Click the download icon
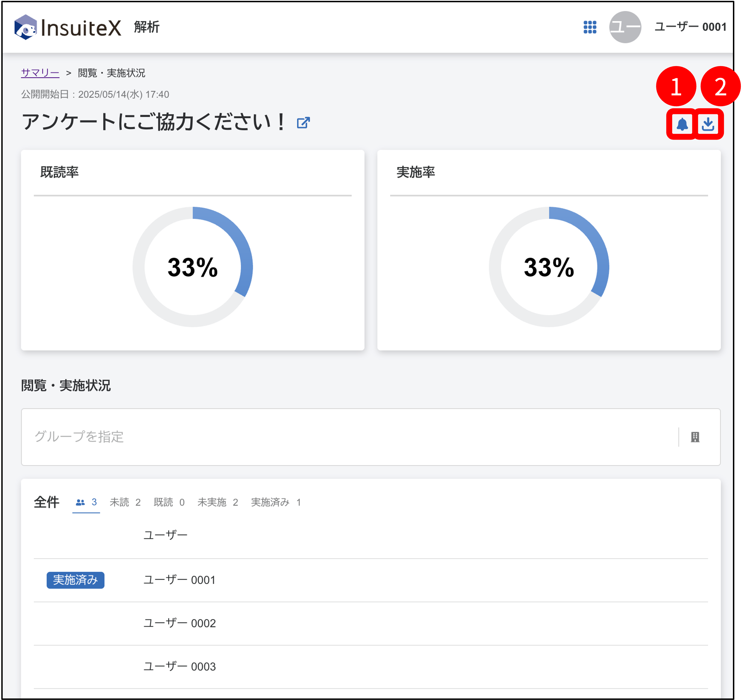Screen dimensions: 747x700 coord(708,124)
